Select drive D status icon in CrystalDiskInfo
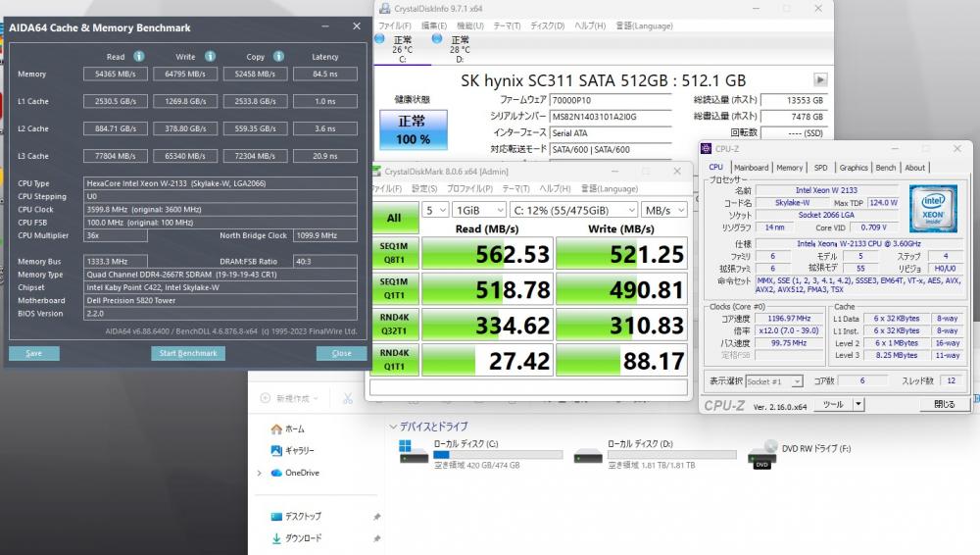The height and width of the screenshot is (555, 980). 437,39
